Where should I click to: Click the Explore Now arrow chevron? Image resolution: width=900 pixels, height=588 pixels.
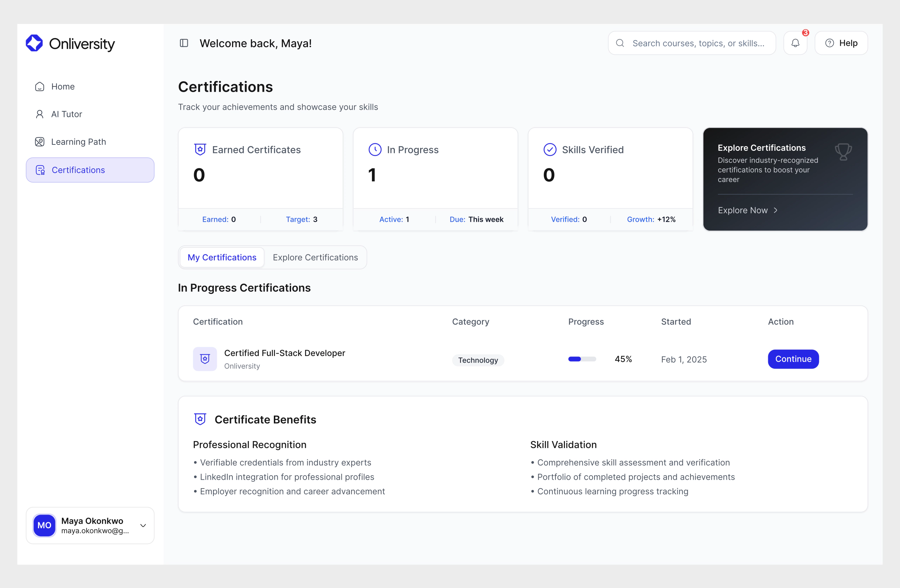pyautogui.click(x=776, y=210)
